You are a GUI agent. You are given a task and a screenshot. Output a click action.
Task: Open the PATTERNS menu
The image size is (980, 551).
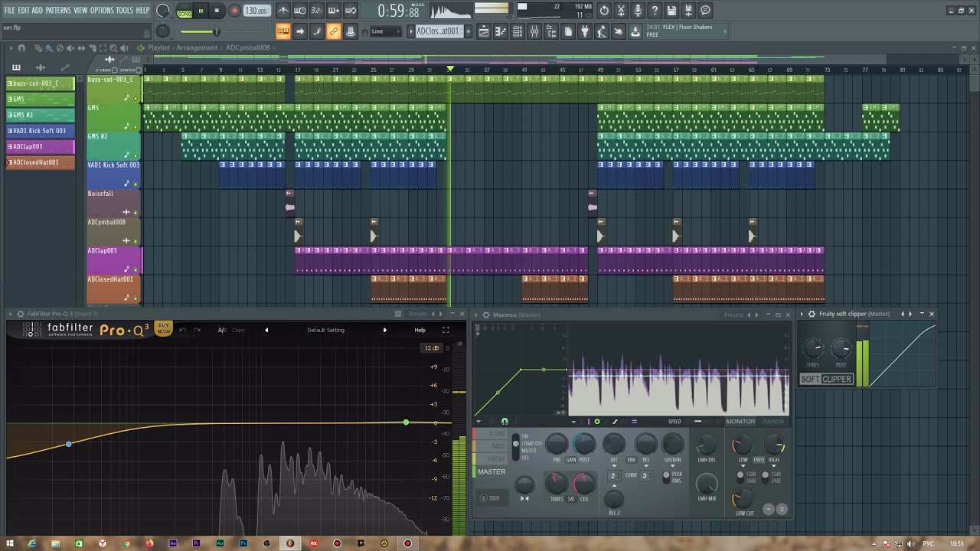click(58, 10)
